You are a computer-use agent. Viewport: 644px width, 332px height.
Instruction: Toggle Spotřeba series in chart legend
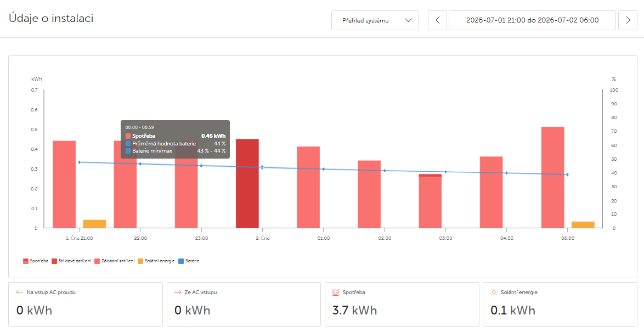point(36,261)
